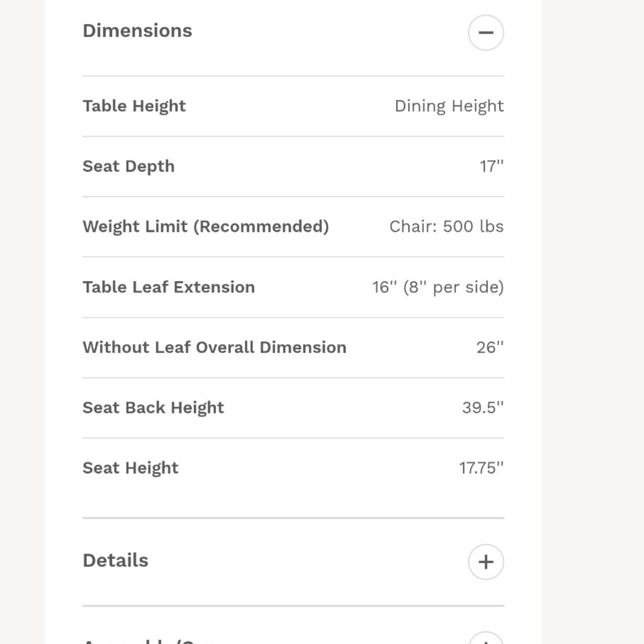Click the Chair: 500 lbs value

click(x=446, y=227)
